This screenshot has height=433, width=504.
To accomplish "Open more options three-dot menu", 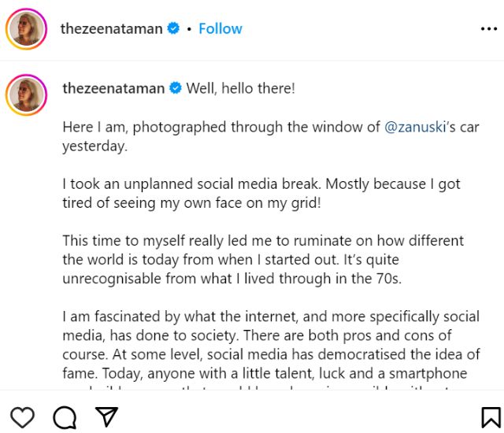I will point(488,29).
